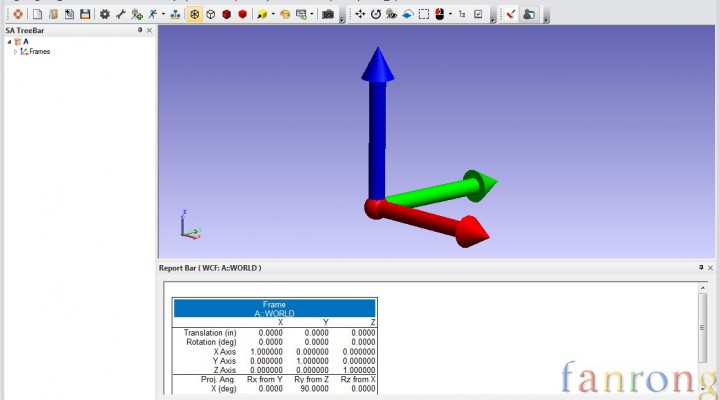720x400 pixels.
Task: Open the mouse mode dropdown arrow
Action: [x=450, y=14]
